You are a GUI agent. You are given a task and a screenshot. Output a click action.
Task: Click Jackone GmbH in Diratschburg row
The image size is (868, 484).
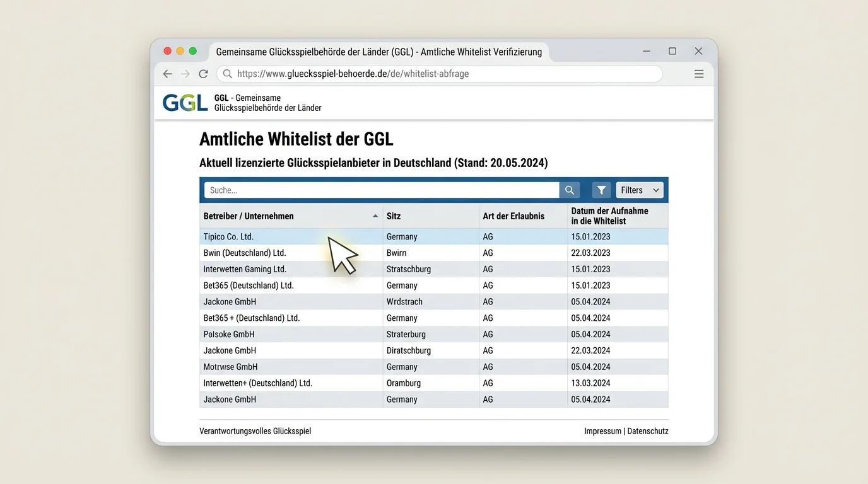pos(230,350)
